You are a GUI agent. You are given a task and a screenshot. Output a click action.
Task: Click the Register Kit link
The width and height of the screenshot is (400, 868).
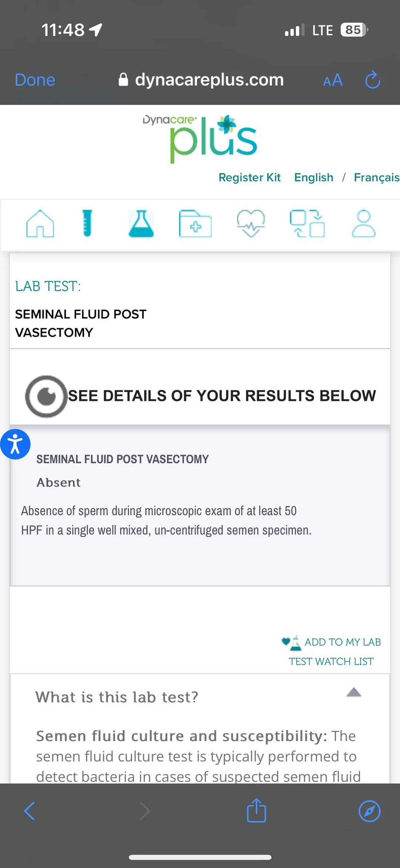tap(250, 177)
